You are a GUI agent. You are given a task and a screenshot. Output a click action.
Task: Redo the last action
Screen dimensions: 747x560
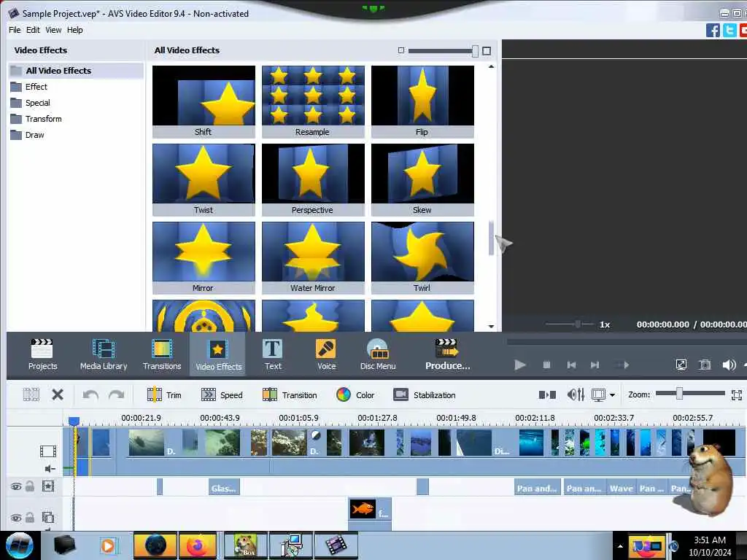coord(116,394)
